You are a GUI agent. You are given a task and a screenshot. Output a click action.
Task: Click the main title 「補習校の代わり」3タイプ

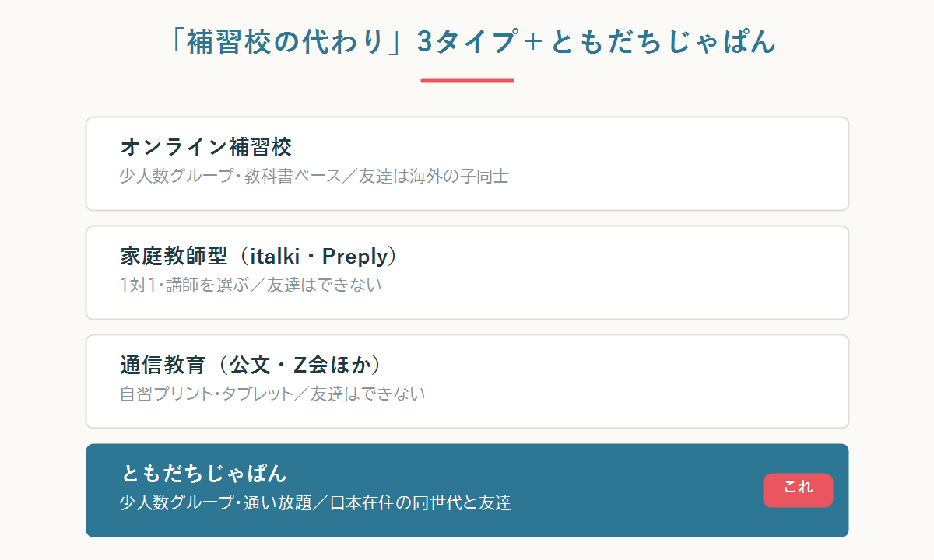[x=345, y=42]
